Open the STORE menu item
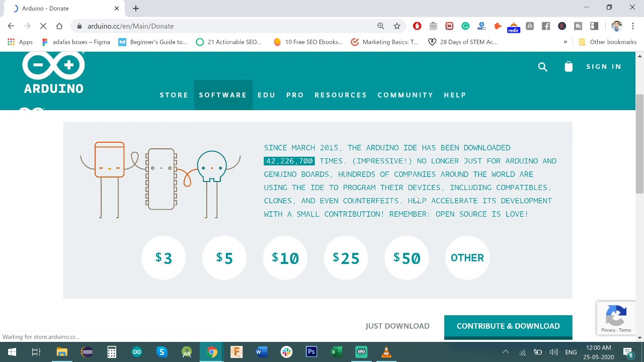 point(174,95)
